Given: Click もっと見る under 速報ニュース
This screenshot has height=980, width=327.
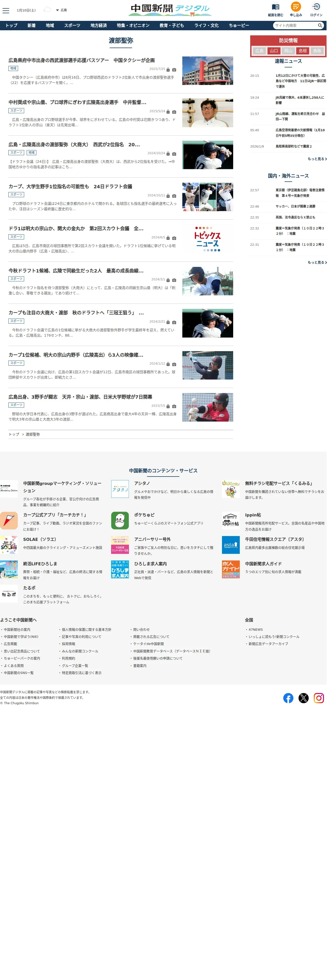Looking at the screenshot, I should (317, 159).
